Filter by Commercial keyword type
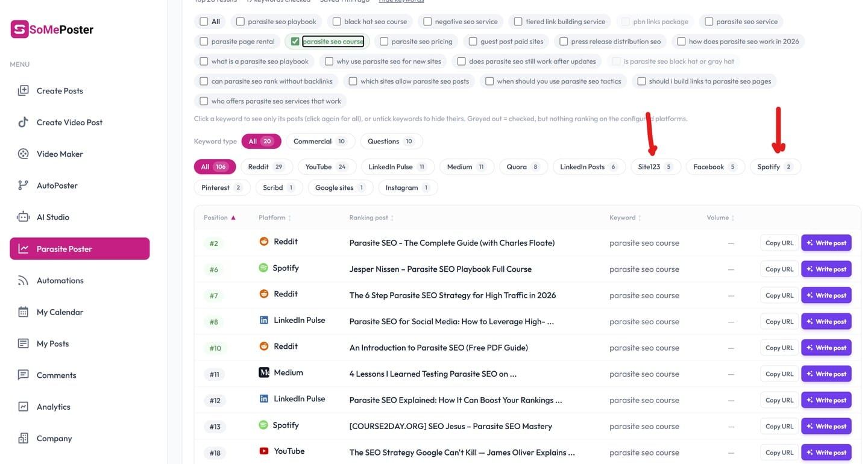 point(320,142)
